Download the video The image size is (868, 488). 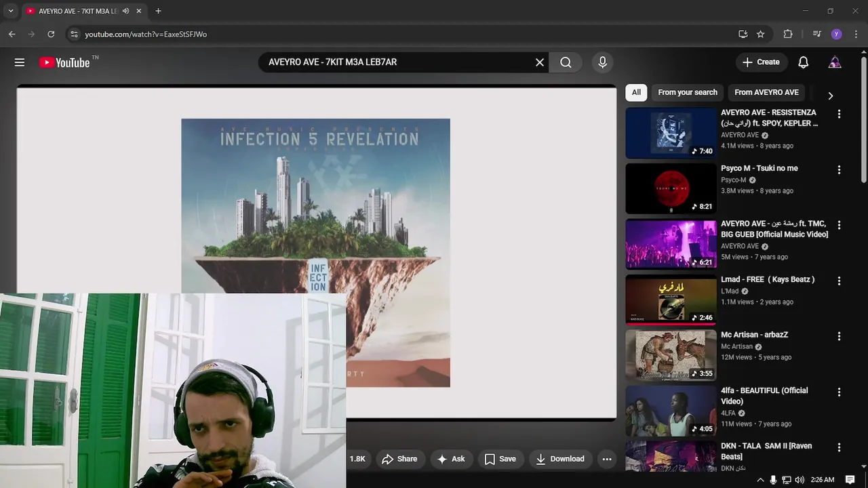pos(560,459)
